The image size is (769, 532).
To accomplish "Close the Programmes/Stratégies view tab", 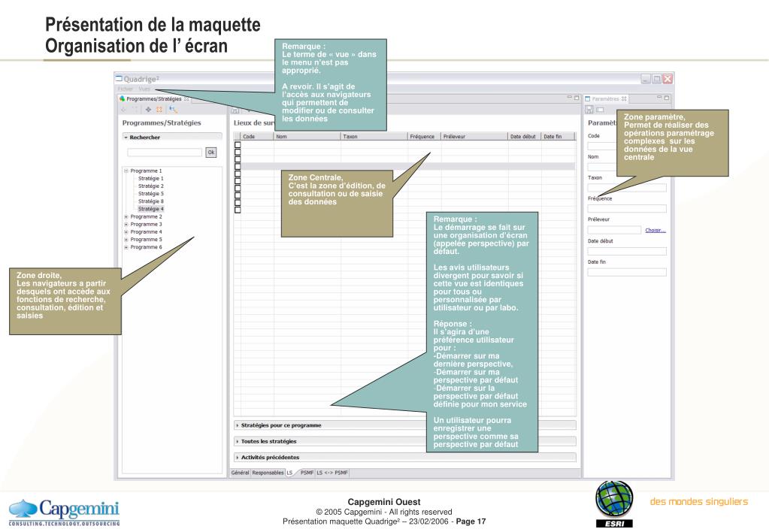I will (186, 98).
